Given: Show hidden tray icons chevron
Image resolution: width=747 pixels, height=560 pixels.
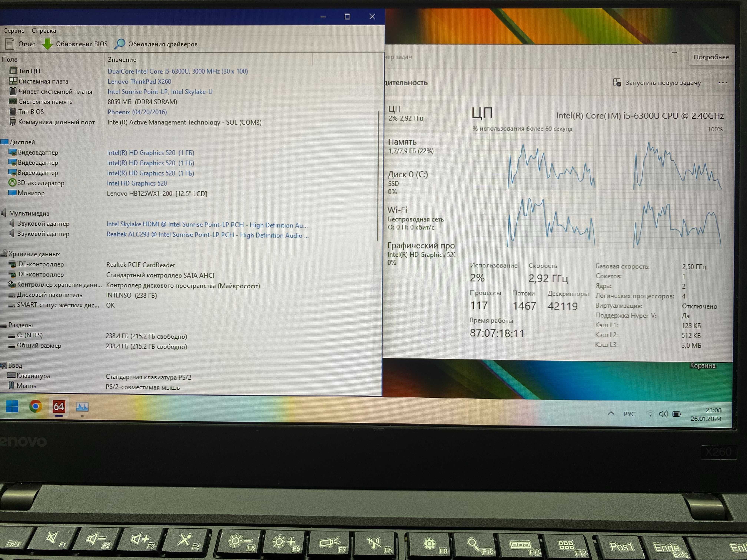Looking at the screenshot, I should 611,414.
